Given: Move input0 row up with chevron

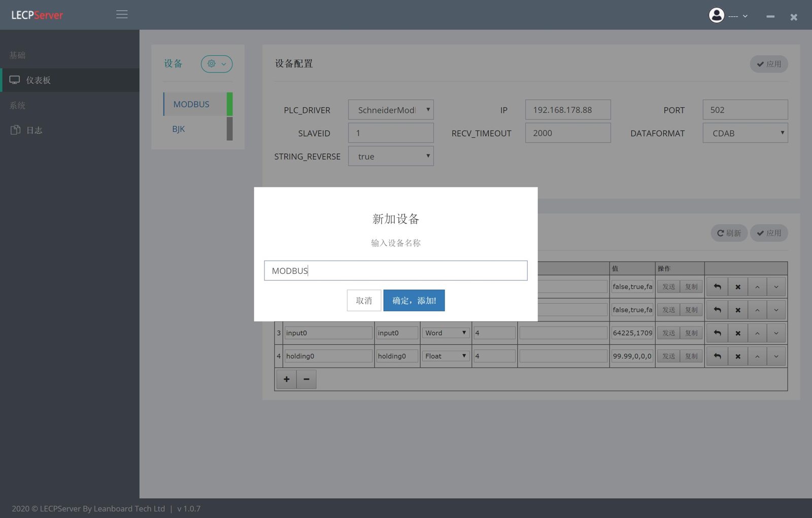Looking at the screenshot, I should (x=757, y=333).
